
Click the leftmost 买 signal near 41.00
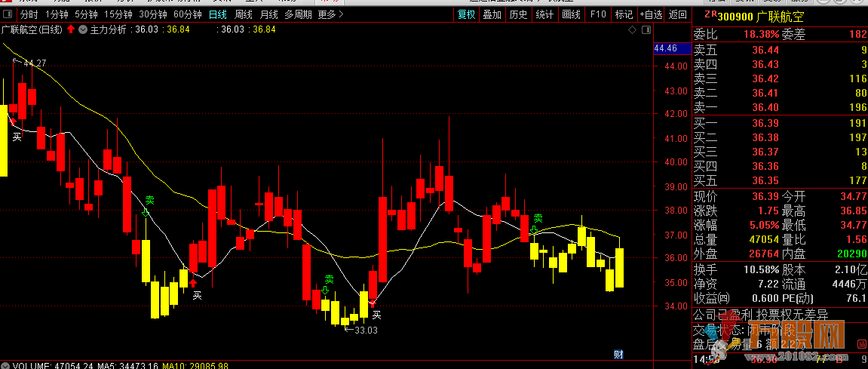click(17, 137)
